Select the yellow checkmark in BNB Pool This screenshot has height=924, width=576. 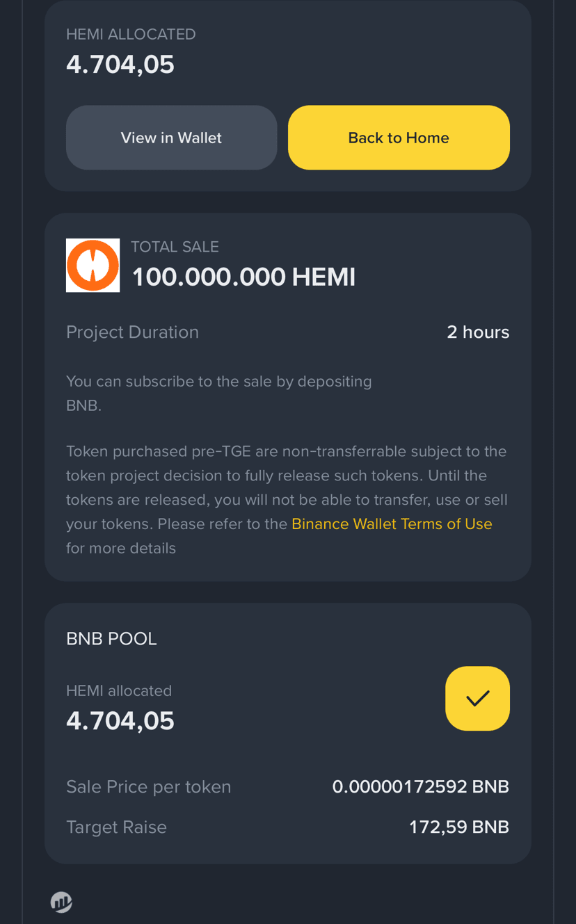click(477, 698)
